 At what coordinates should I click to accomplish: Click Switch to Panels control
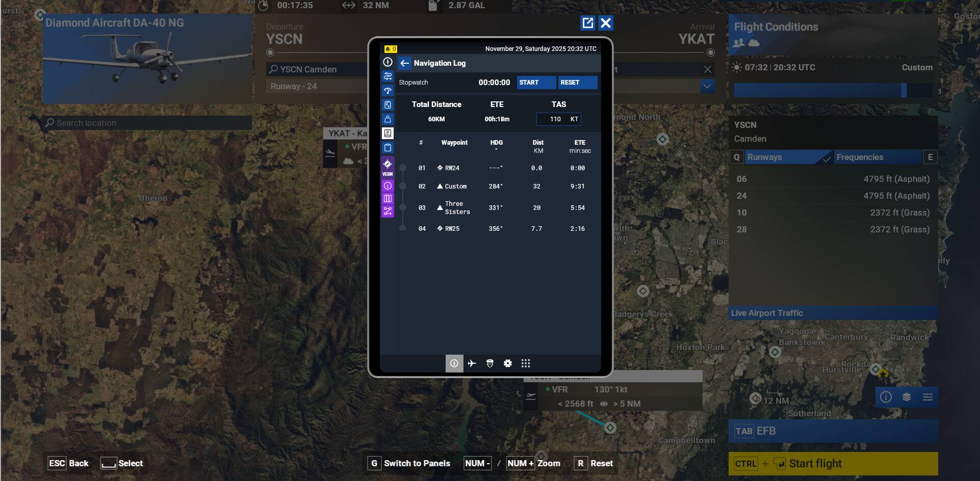409,463
